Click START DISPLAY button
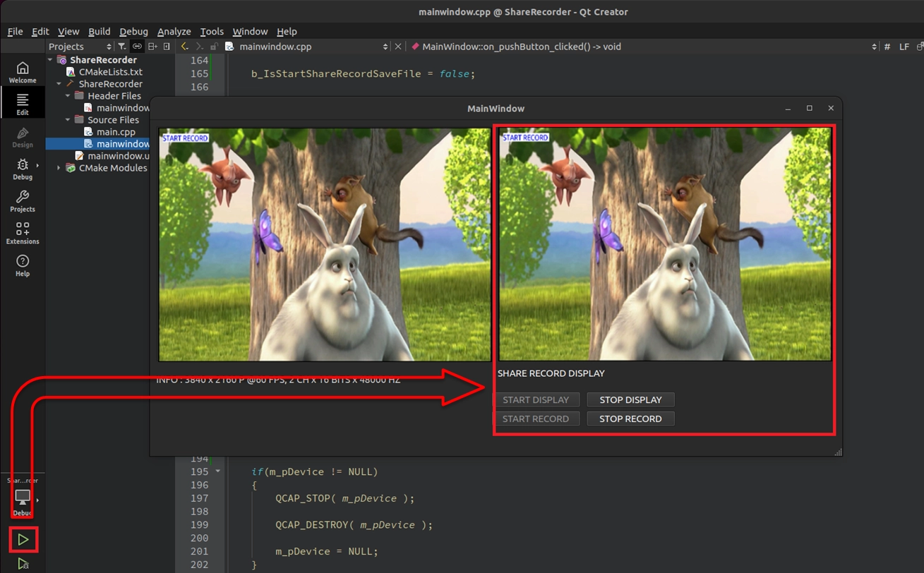Image resolution: width=924 pixels, height=573 pixels. [536, 399]
